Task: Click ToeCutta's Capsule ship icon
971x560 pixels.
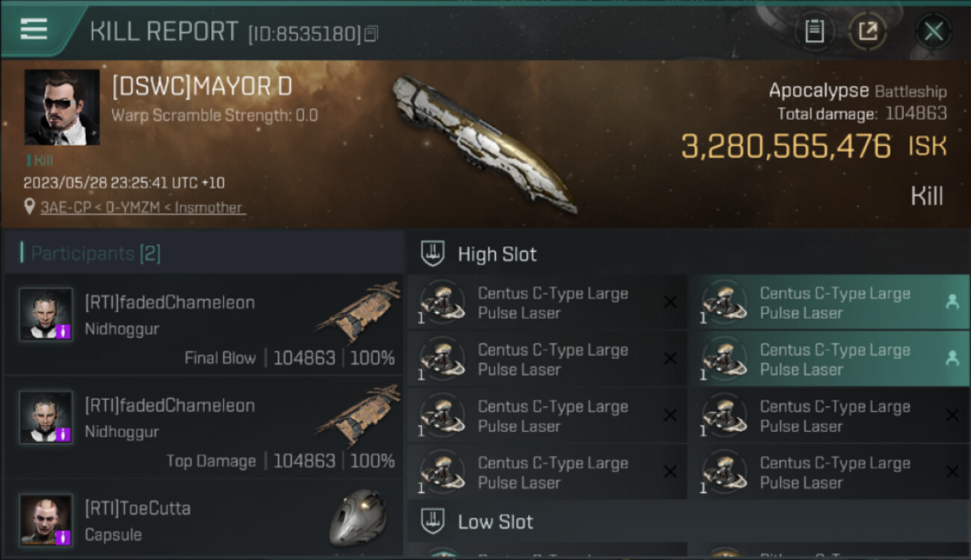Action: tap(358, 517)
